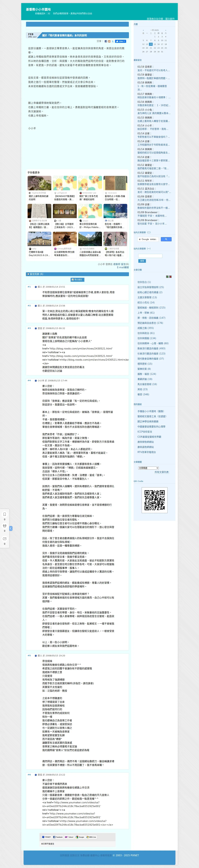Viewport: 199px width, 868px height.
Task: Click 客服中心 in the footer
Action: click(95, 855)
